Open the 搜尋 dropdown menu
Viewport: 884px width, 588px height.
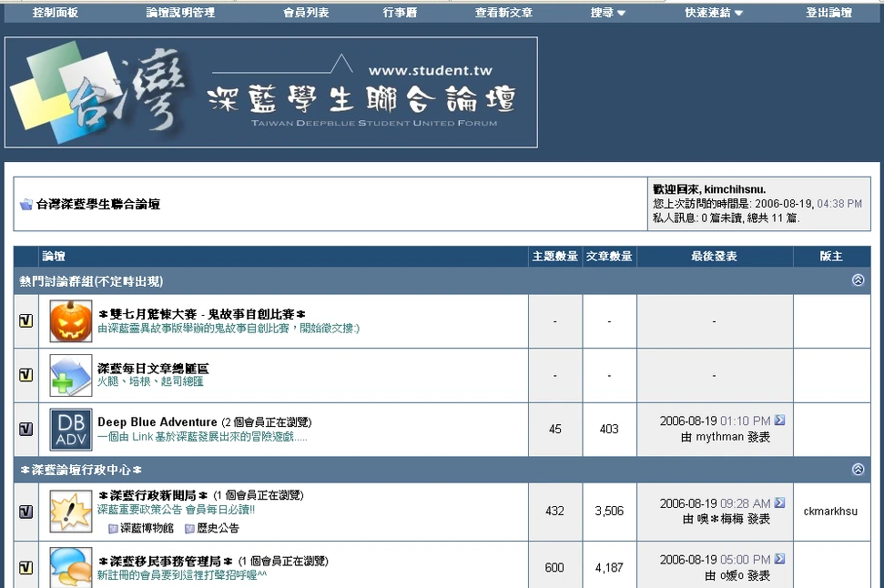click(607, 13)
